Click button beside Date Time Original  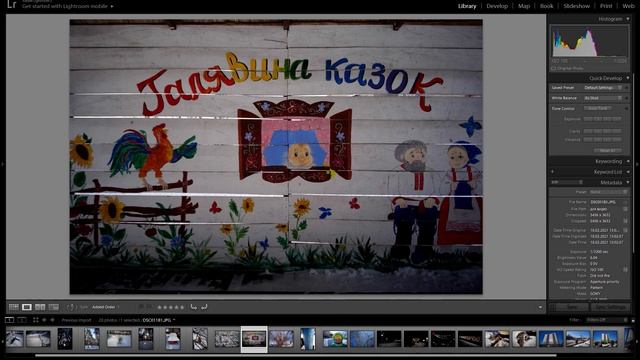[x=625, y=230]
